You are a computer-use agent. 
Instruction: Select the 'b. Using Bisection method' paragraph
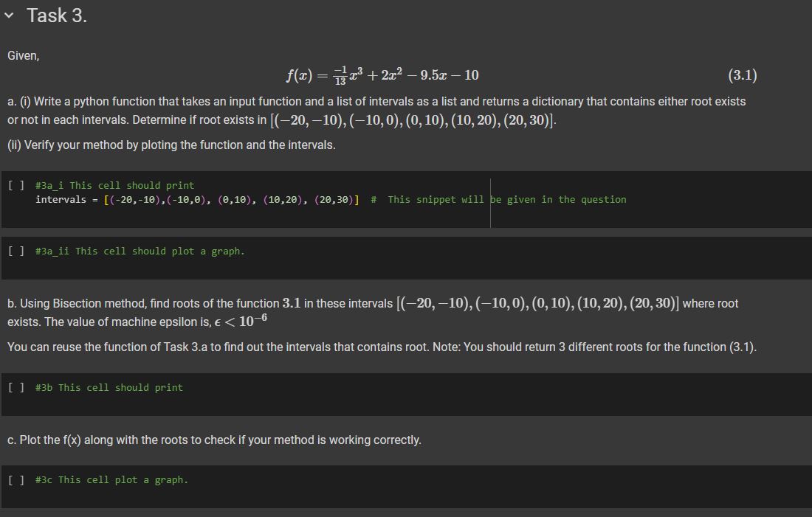point(373,313)
